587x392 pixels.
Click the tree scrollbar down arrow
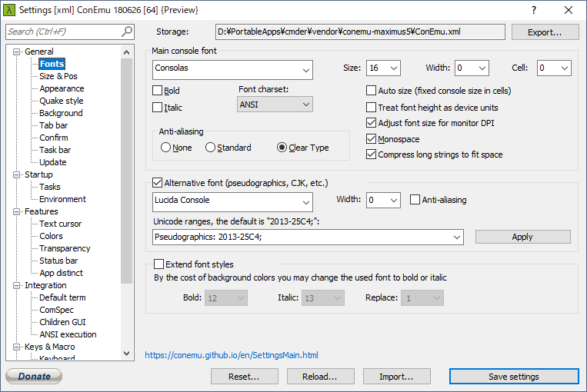(x=126, y=354)
